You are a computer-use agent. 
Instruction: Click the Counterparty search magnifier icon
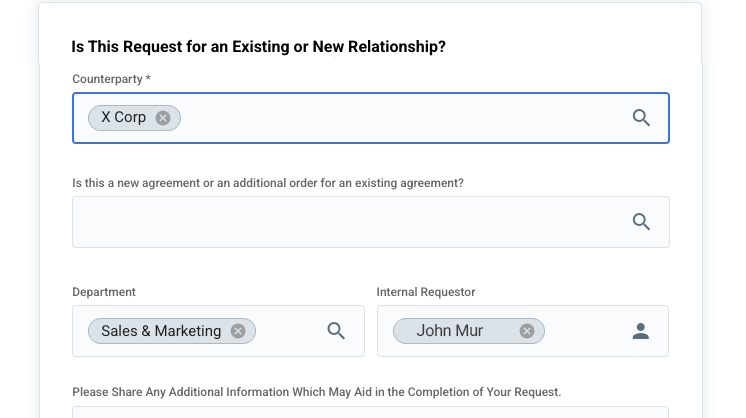click(641, 118)
